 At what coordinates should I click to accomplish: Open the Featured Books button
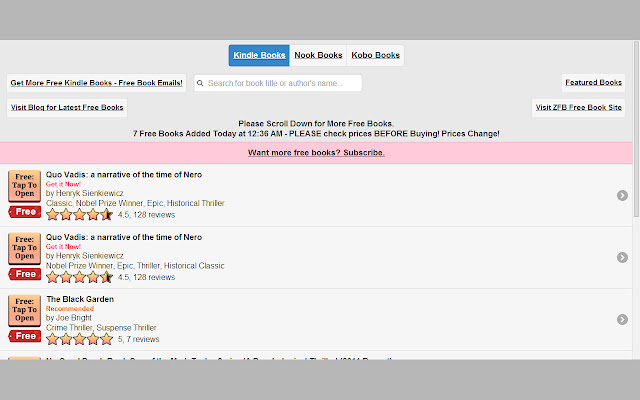click(x=593, y=82)
